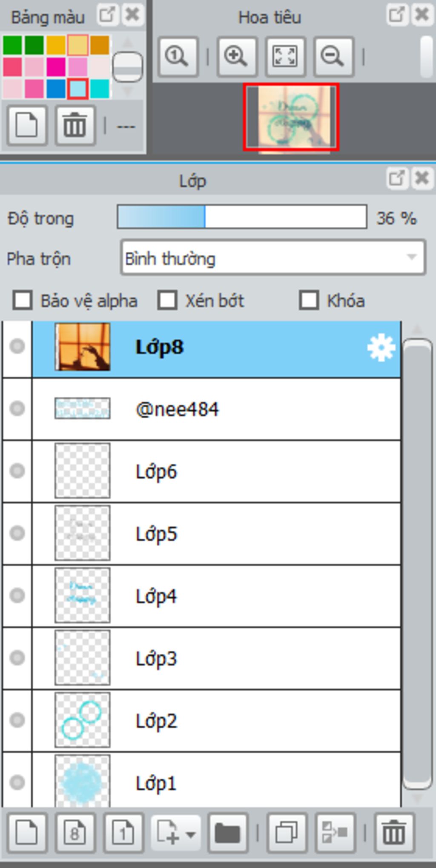This screenshot has height=868, width=436.
Task: Duplicate the selected layer
Action: tap(286, 833)
